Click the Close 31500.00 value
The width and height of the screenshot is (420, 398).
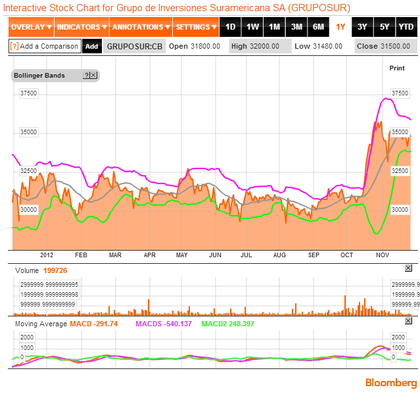click(x=383, y=46)
